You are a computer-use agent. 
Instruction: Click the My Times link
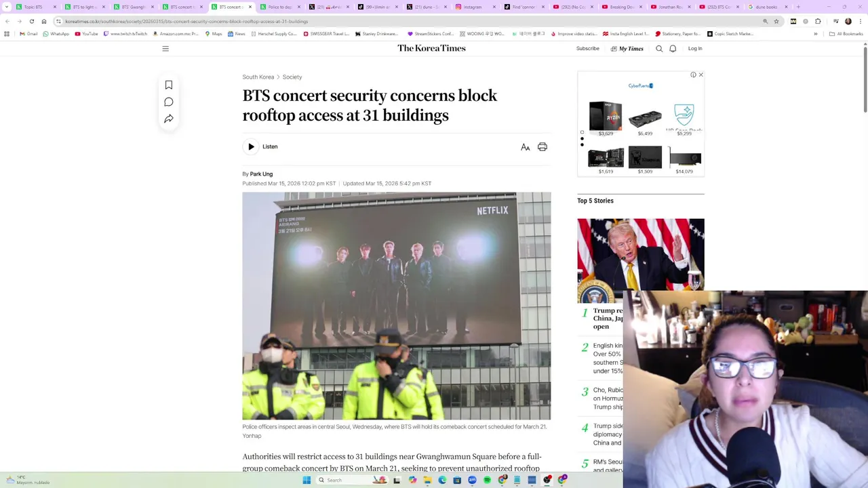pos(627,49)
